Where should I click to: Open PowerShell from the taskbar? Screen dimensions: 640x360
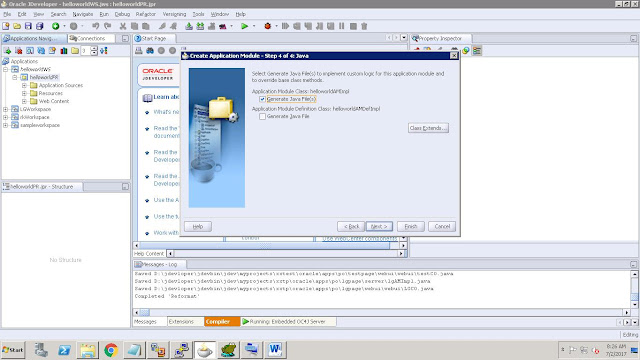point(64,350)
